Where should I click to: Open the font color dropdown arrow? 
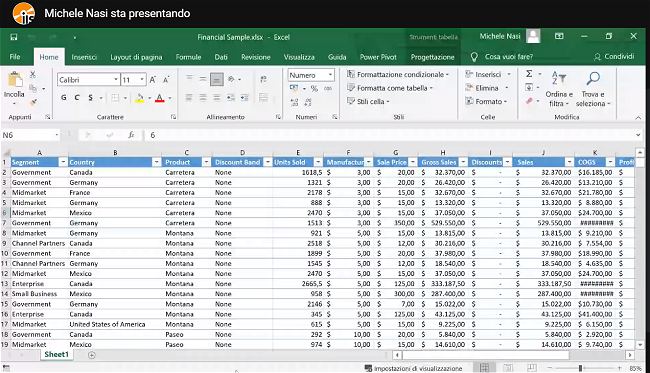(x=170, y=98)
